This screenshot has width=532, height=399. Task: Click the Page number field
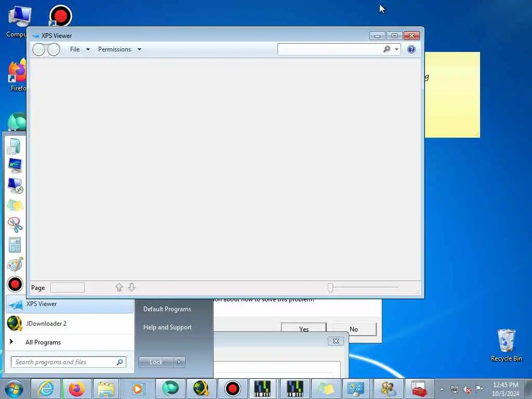point(67,288)
